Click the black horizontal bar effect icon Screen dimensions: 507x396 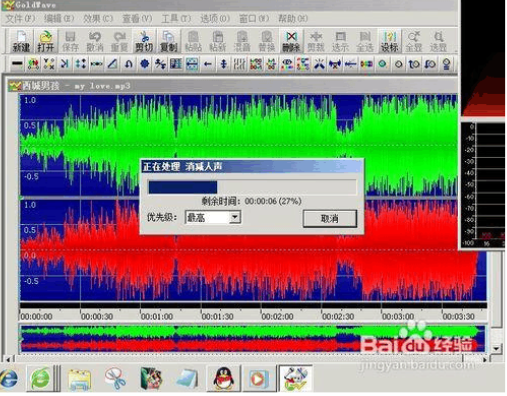[x=17, y=63]
